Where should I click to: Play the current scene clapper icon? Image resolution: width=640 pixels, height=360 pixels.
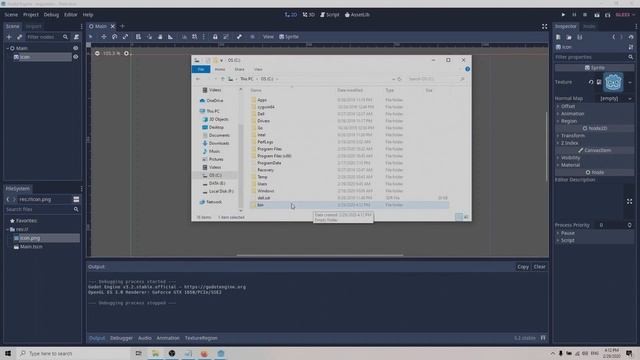597,15
